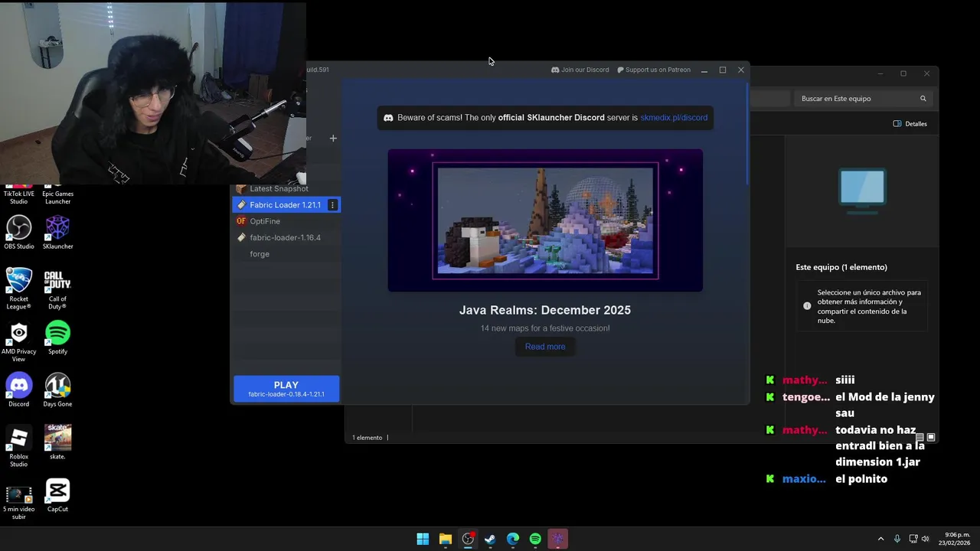Open the Roblox Studio desktop shortcut
Viewport: 980px width, 551px height.
19,446
